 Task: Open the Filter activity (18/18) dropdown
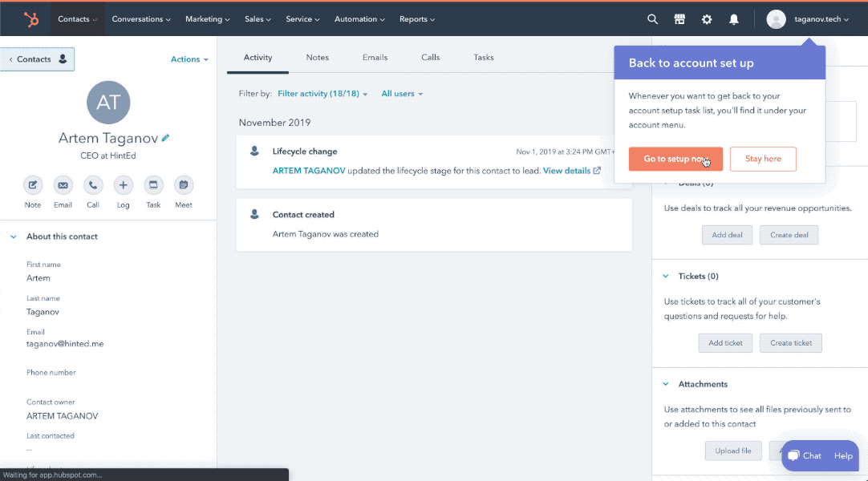click(322, 94)
